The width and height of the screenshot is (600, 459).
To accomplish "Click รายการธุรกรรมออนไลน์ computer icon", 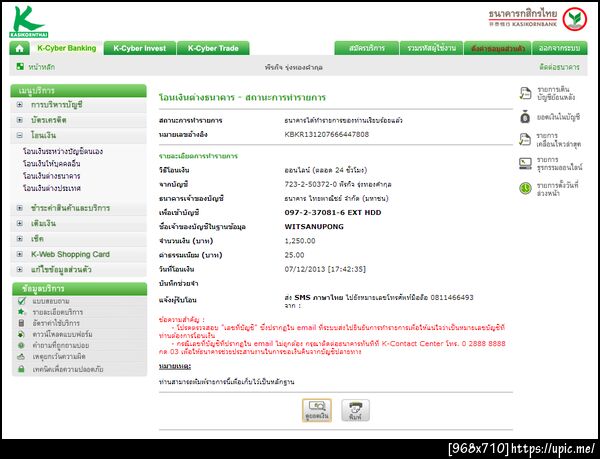I will [525, 163].
